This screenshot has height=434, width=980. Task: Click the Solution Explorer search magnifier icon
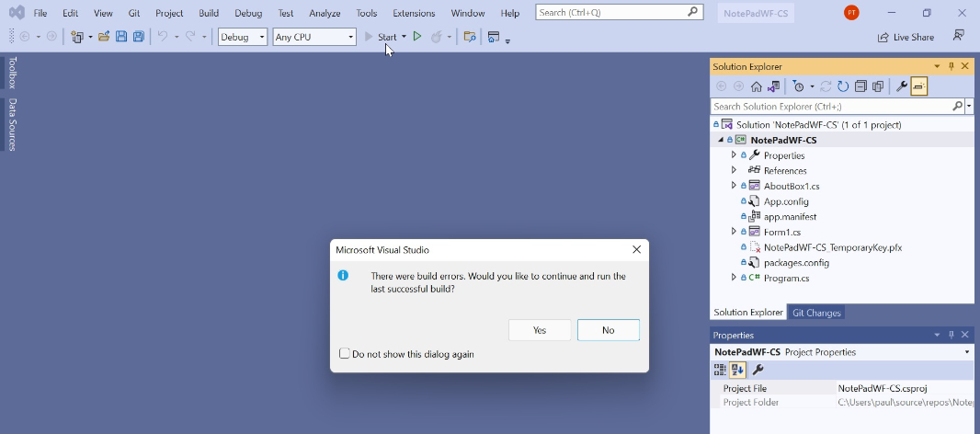(957, 107)
